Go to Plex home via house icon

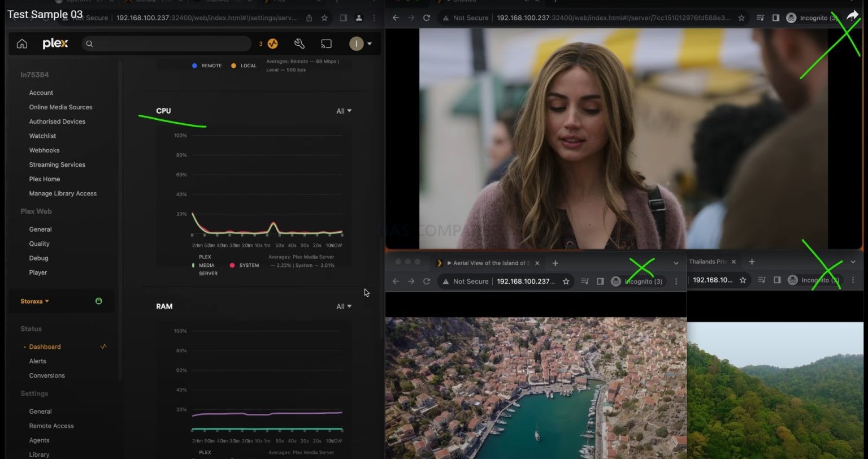22,44
